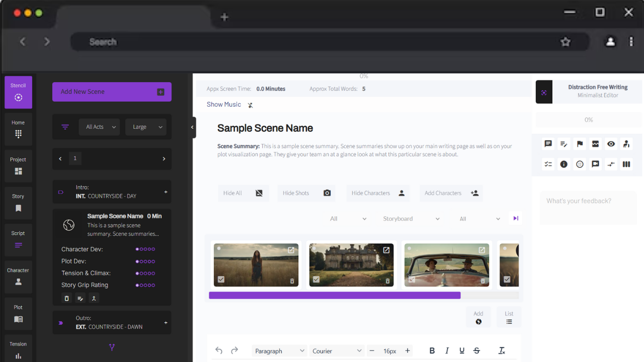
Task: Decrease font size with minus stepper
Action: click(x=372, y=351)
